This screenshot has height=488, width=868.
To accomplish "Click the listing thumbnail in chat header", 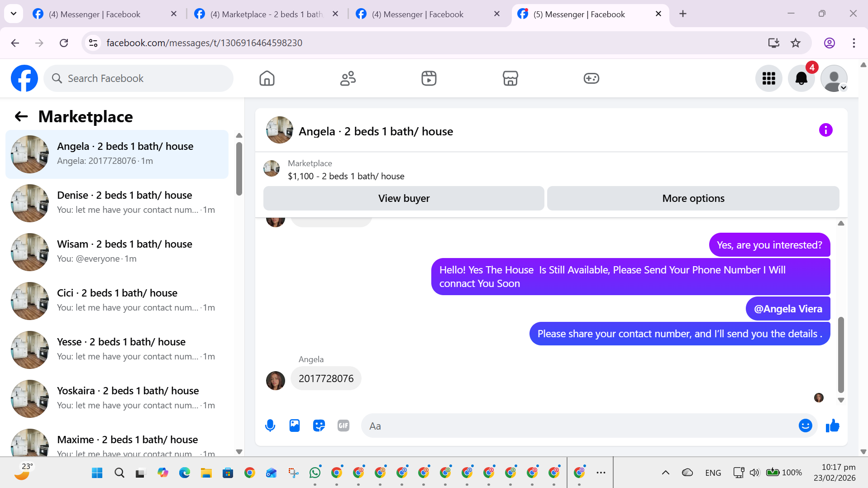I will point(279,130).
